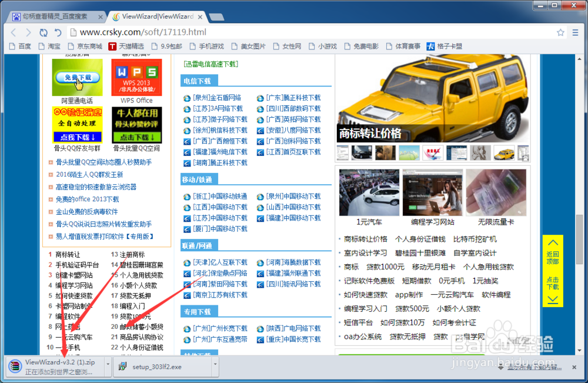
Task: Click [福建]中国移动下载 link
Action: pyautogui.click(x=293, y=218)
